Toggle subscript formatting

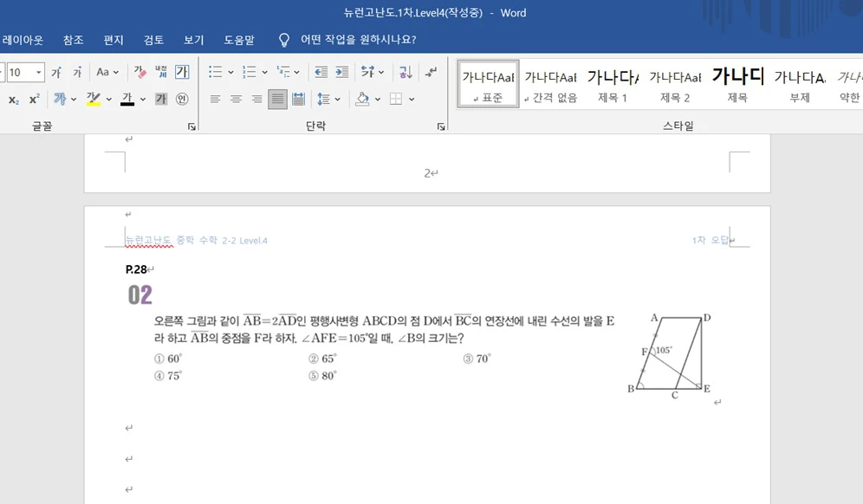click(x=14, y=98)
